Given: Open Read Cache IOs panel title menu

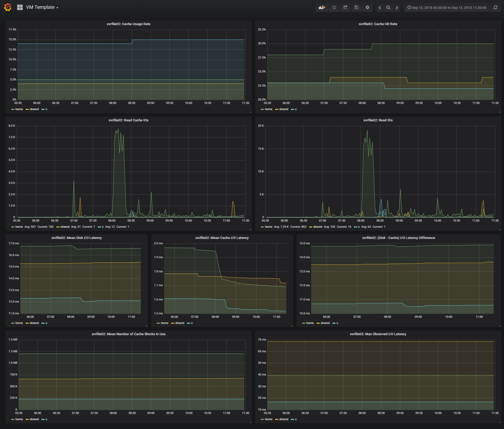Looking at the screenshot, I should pyautogui.click(x=128, y=120).
